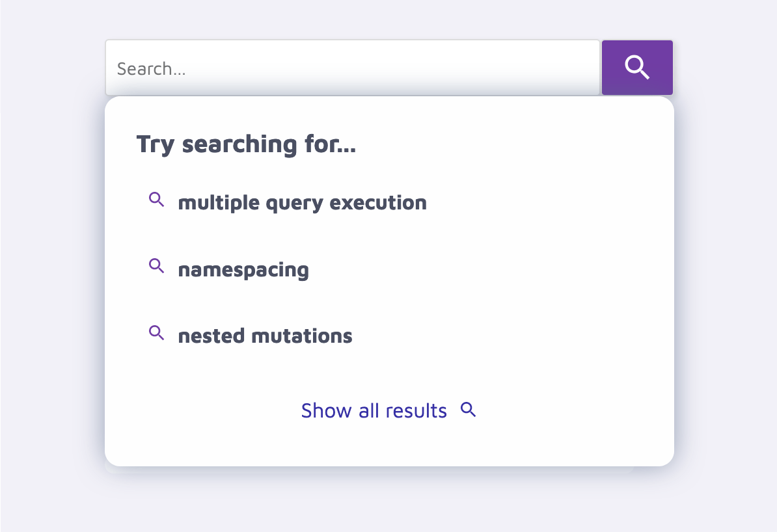Click Show all results text label
The image size is (777, 532).
click(374, 410)
